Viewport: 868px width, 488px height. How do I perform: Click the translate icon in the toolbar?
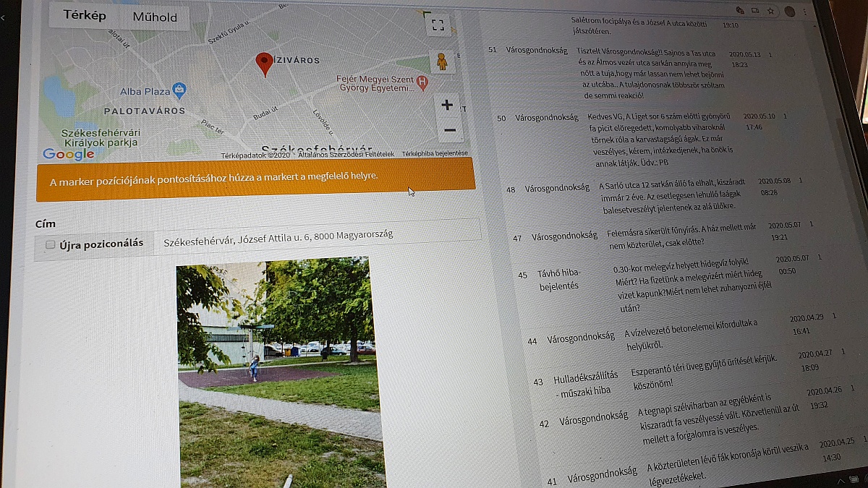[740, 10]
